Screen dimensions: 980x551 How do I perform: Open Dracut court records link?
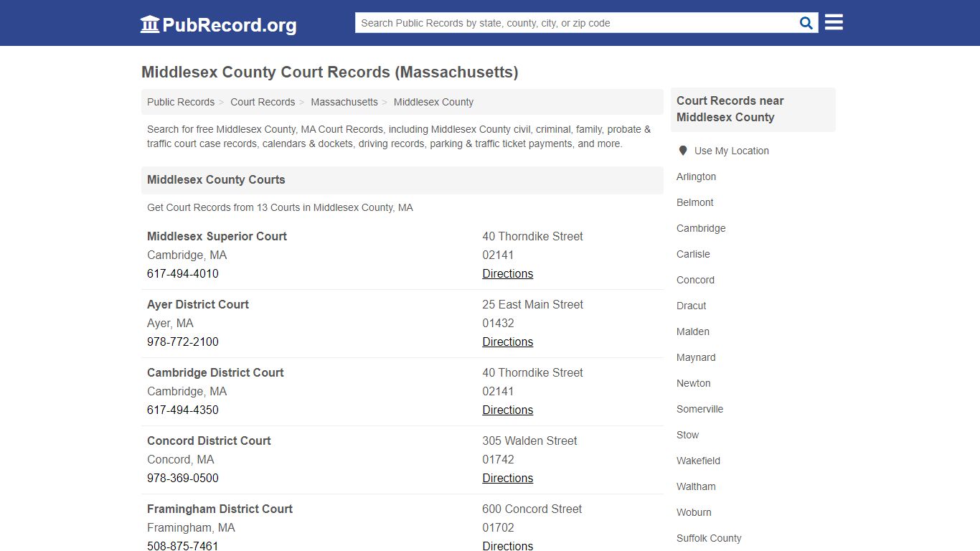[692, 306]
